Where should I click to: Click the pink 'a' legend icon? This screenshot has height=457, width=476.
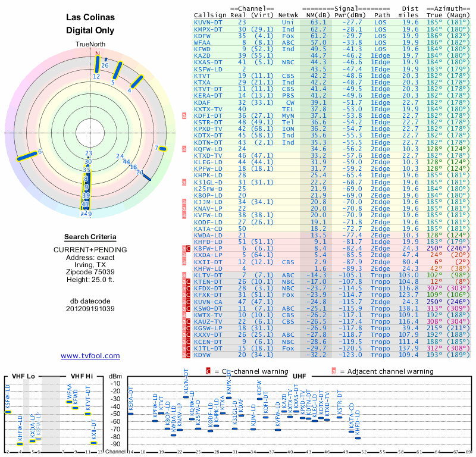coord(334,371)
